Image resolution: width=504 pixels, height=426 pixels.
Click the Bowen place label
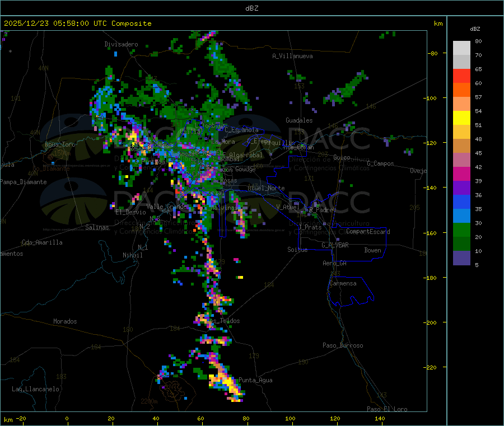click(372, 250)
